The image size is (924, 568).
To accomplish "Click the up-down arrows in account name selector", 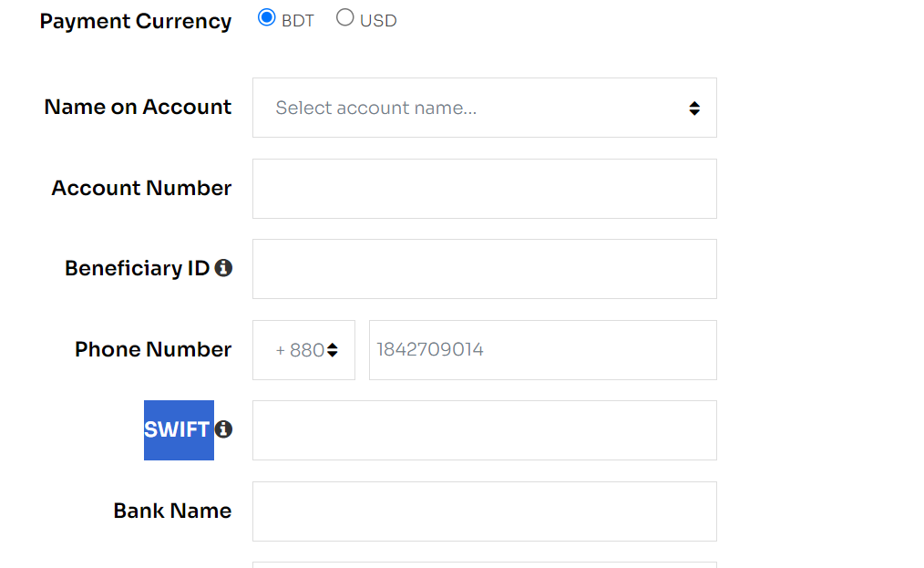I will pos(694,108).
